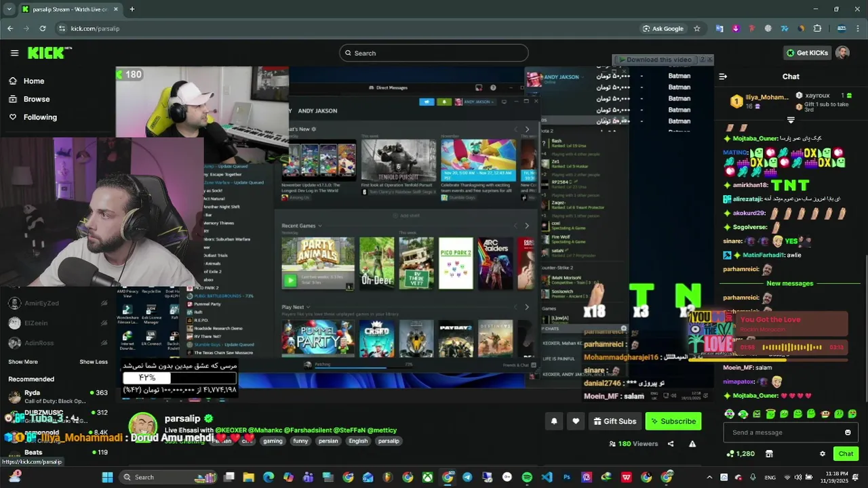Click the KICK logo
This screenshot has height=488, width=868.
(x=50, y=53)
